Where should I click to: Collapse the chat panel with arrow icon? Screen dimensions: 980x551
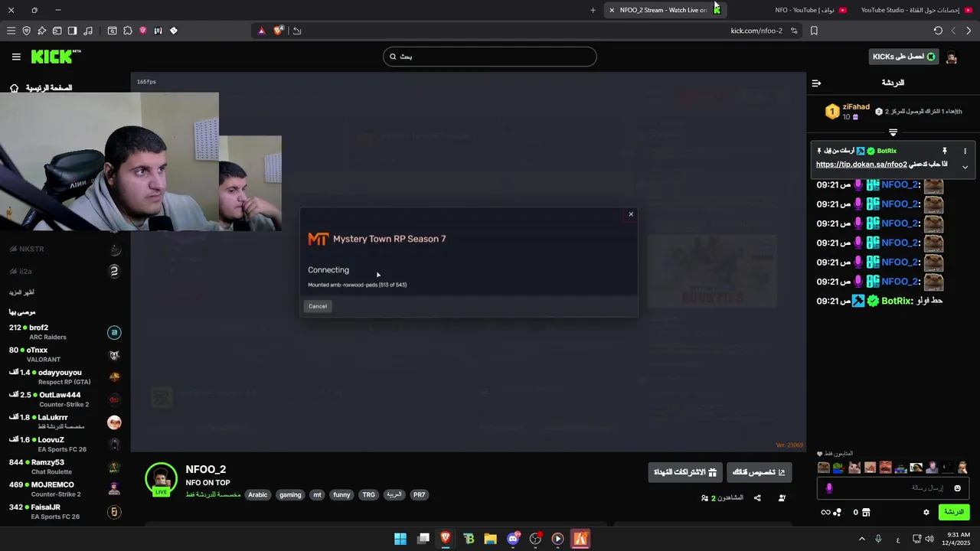pos(816,83)
